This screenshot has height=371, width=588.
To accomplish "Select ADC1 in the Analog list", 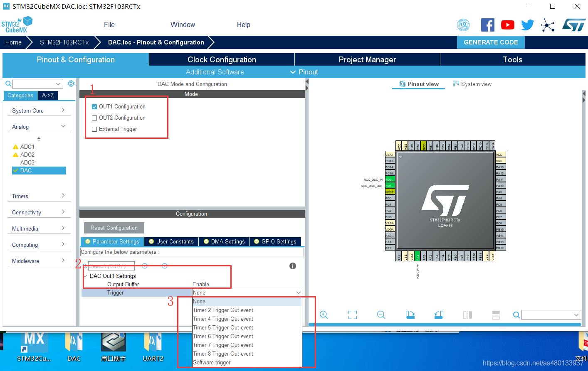I will pyautogui.click(x=27, y=147).
